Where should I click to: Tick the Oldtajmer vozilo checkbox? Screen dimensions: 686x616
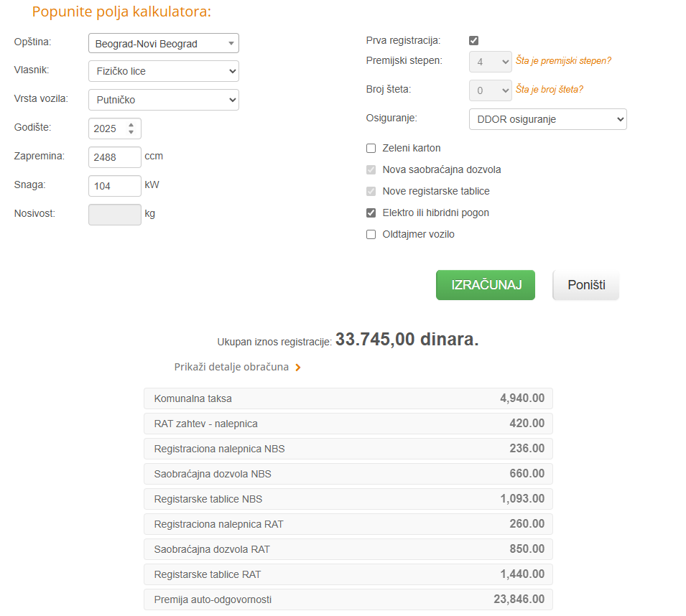(x=371, y=235)
